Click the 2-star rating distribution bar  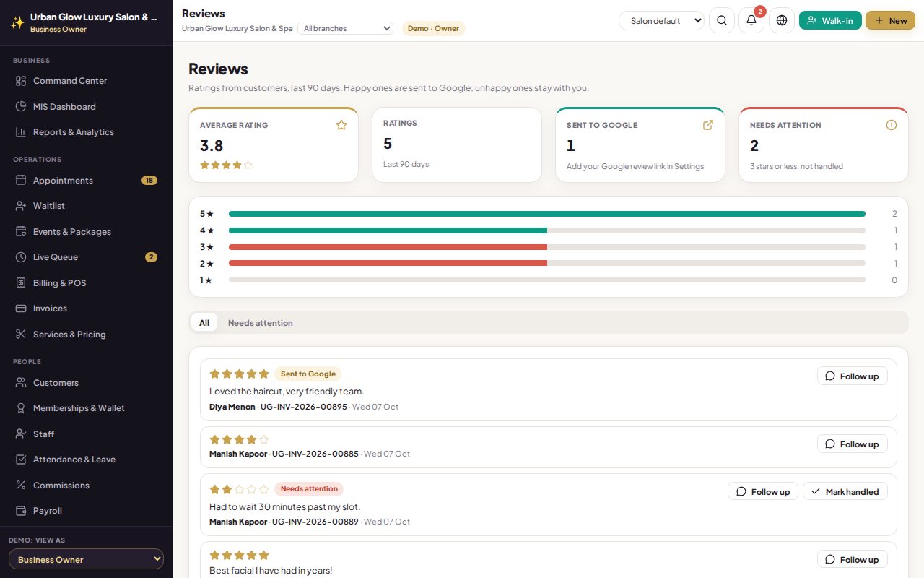[547, 264]
